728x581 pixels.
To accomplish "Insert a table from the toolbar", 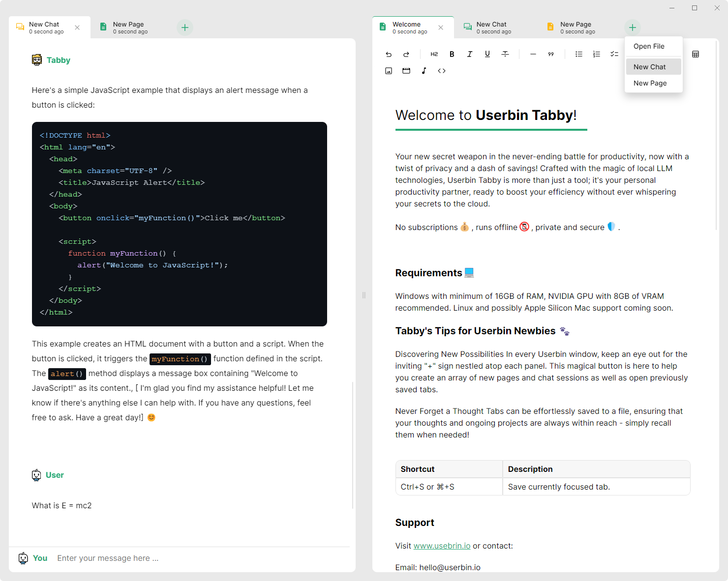I will (696, 54).
